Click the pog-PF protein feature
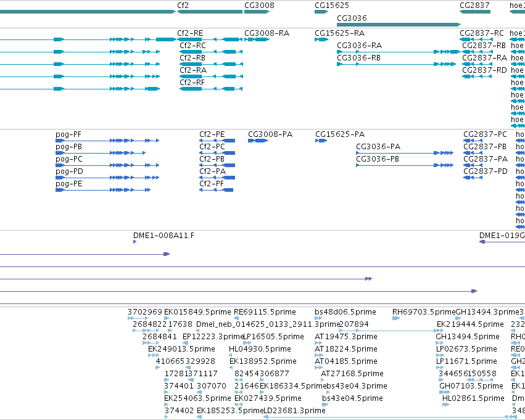This screenshot has height=420, width=525. pyautogui.click(x=107, y=141)
